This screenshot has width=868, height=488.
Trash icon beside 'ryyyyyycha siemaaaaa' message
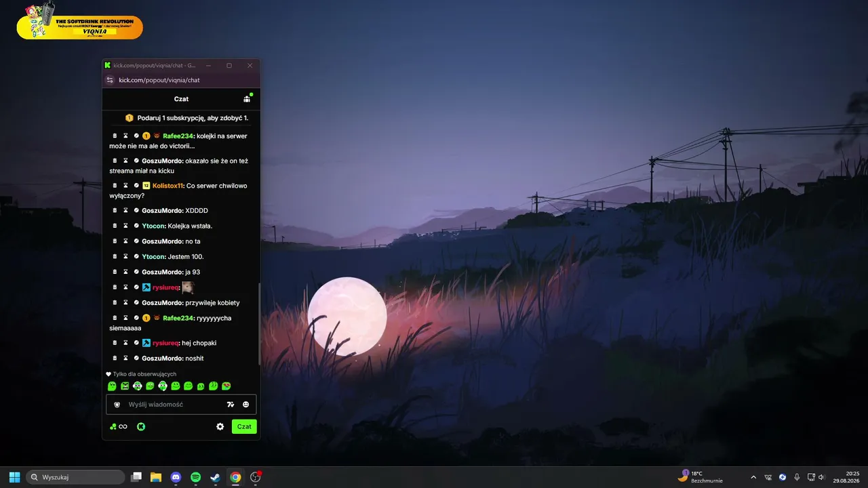[x=115, y=318]
